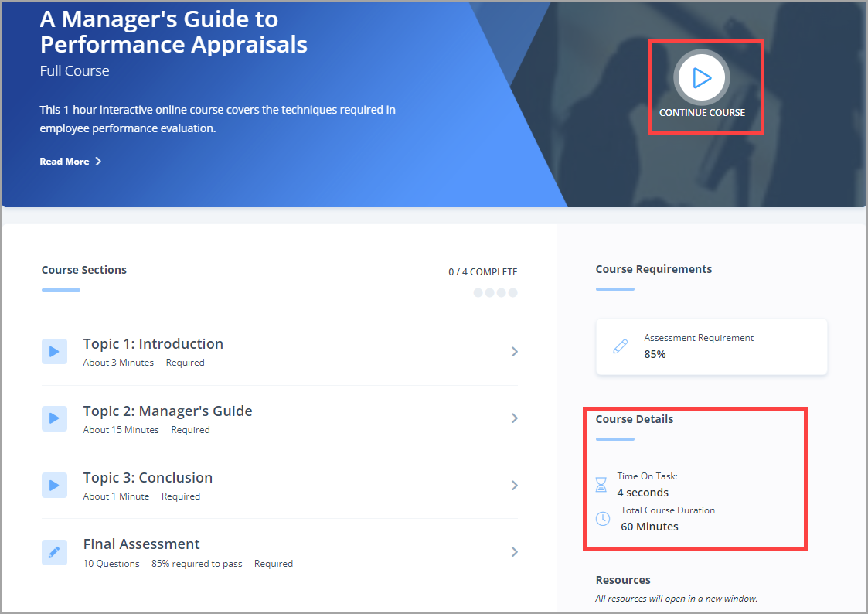The image size is (868, 614).
Task: Expand Topic 3 Conclusion chevron arrow
Action: [x=515, y=486]
